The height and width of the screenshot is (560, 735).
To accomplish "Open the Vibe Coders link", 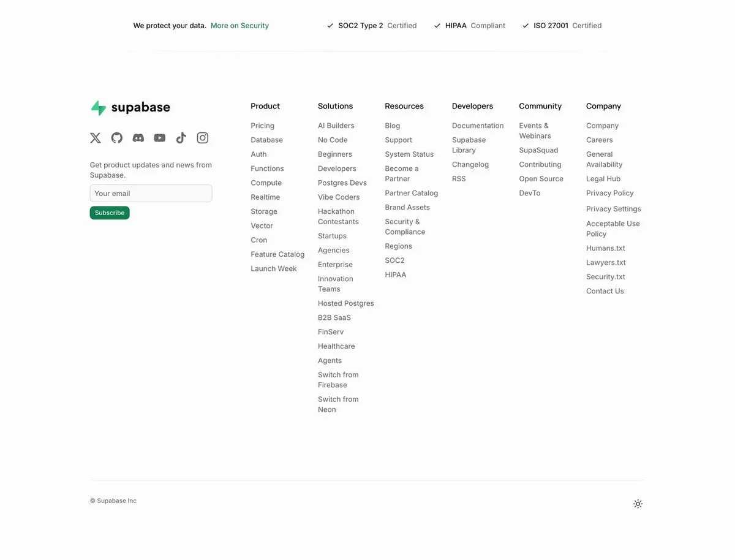I will pyautogui.click(x=339, y=197).
